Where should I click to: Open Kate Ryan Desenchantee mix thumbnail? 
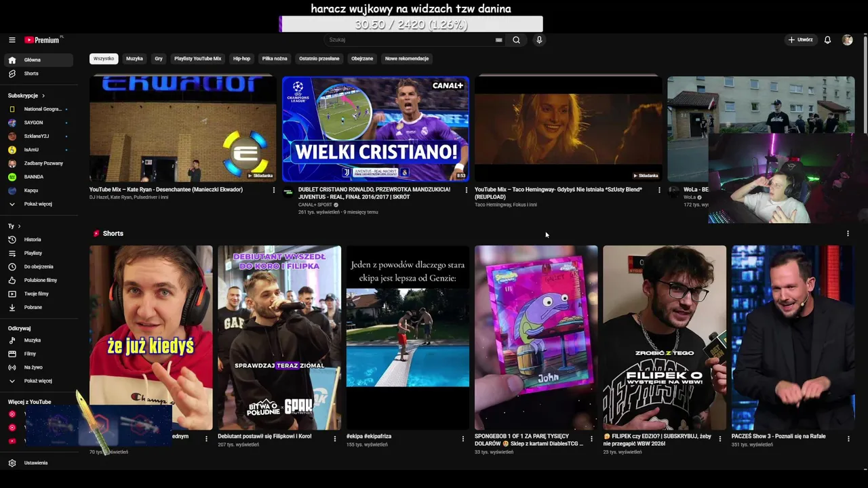pos(183,129)
